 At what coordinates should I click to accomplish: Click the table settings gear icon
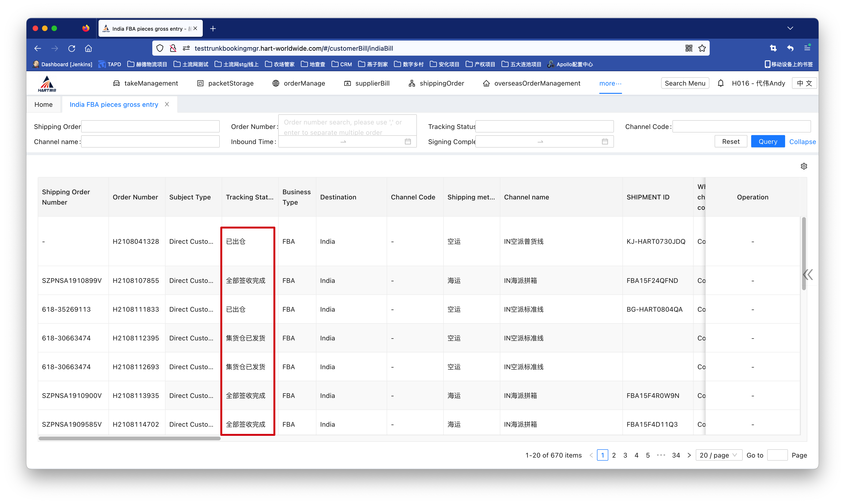click(804, 166)
